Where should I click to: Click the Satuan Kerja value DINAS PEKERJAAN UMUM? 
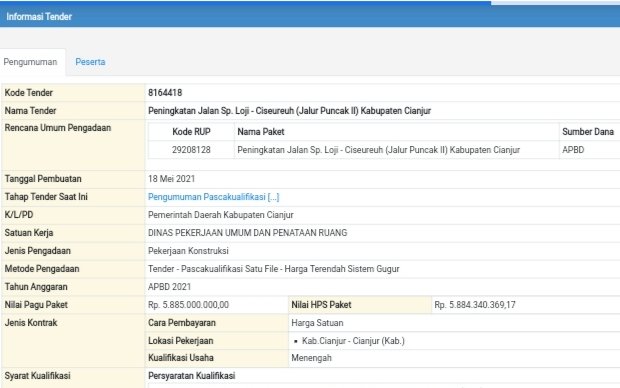248,233
